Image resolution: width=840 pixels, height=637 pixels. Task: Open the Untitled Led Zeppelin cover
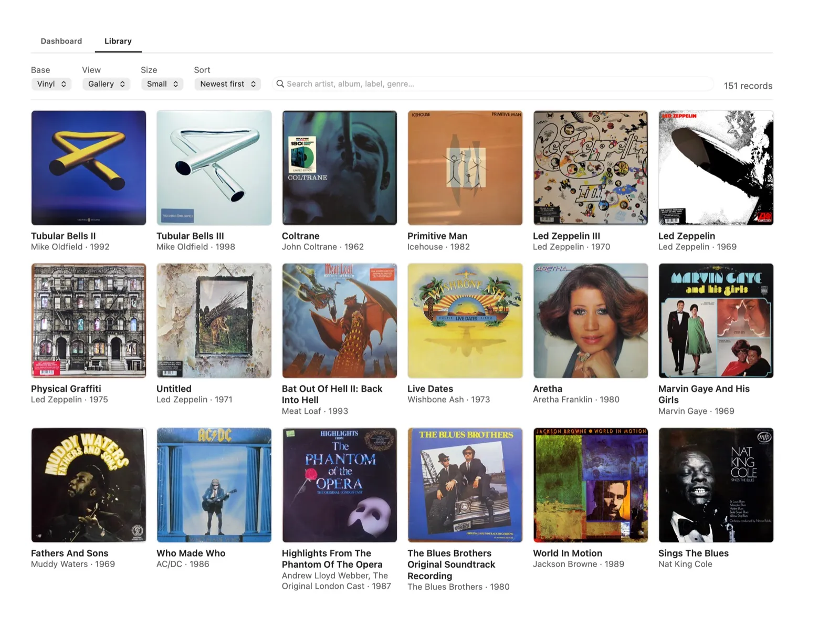[x=214, y=321]
